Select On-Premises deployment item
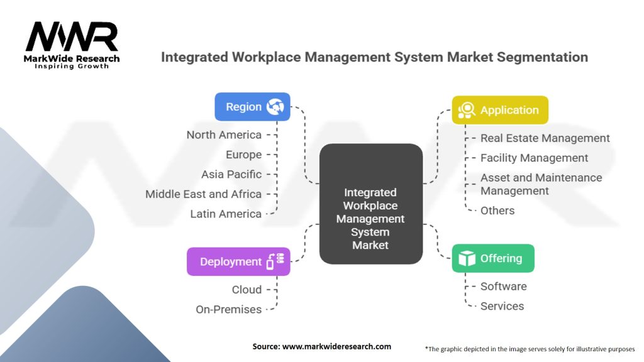 (228, 309)
